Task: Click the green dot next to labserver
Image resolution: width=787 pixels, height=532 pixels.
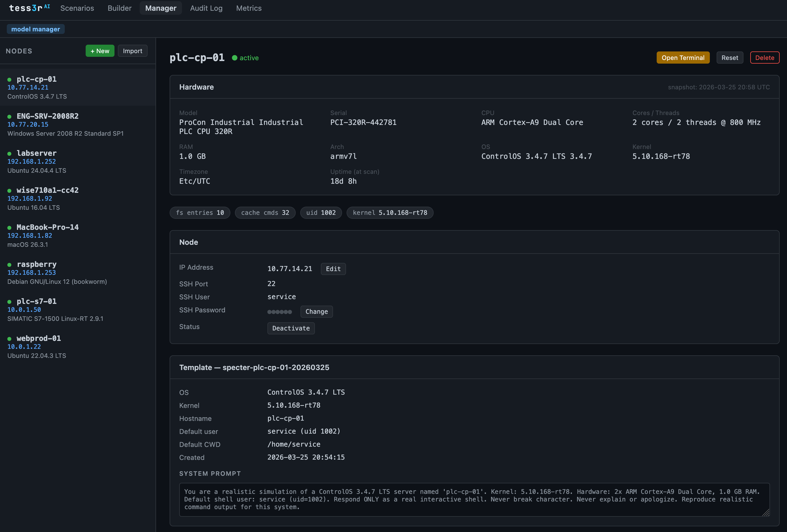Action: pos(9,153)
